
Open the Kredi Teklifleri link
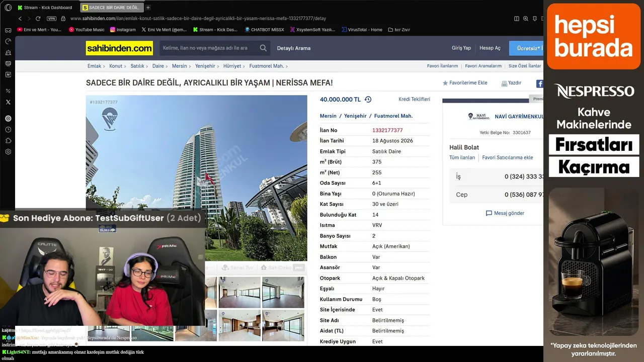[414, 100]
